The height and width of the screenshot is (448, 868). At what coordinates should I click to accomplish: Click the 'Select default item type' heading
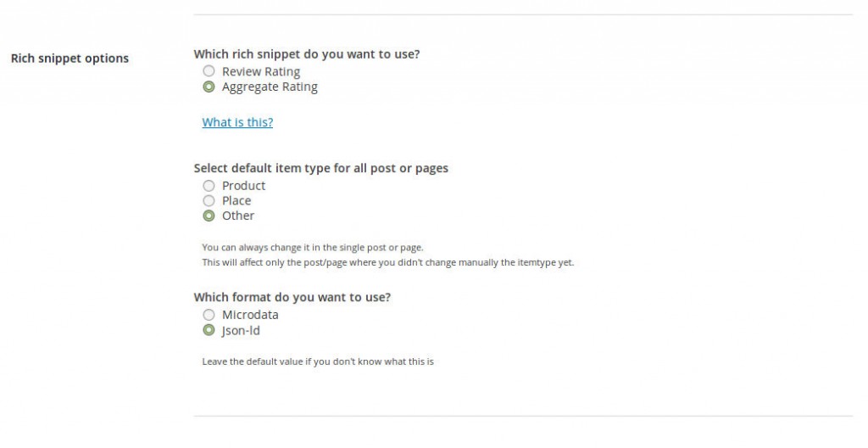(321, 168)
